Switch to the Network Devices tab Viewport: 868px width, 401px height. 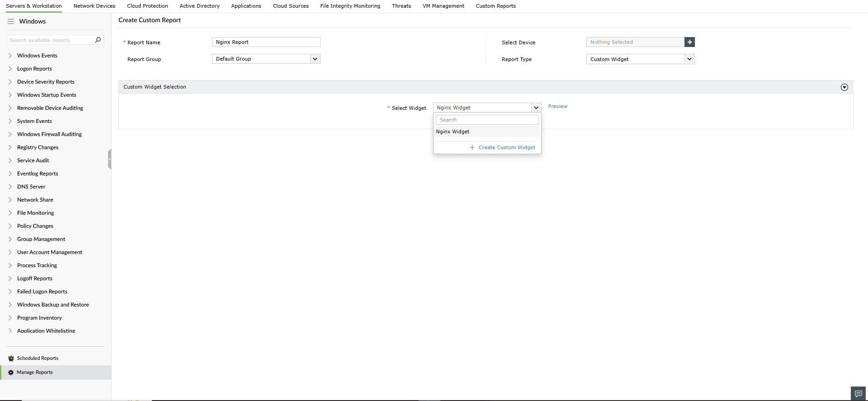point(94,6)
